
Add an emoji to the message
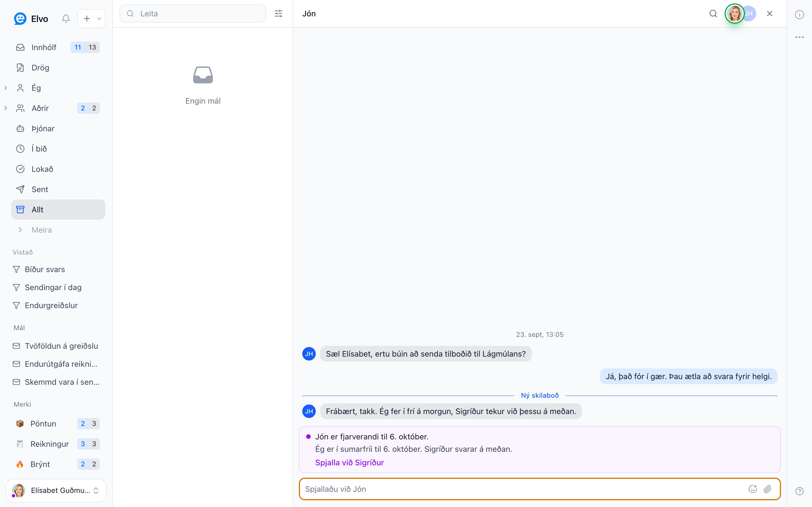coord(753,489)
